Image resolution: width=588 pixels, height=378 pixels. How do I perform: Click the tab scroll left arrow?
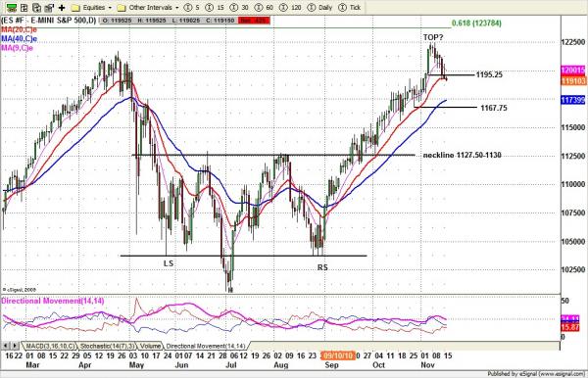(6, 346)
